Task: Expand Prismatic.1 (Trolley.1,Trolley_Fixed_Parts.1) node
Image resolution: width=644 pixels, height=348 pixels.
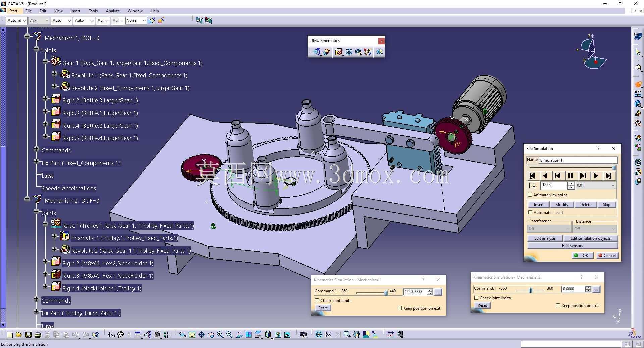Action: (54, 236)
